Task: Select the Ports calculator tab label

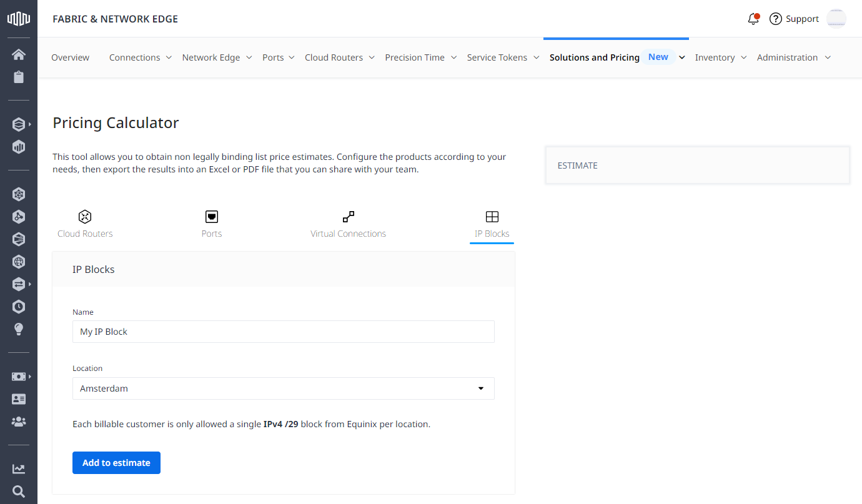Action: click(x=212, y=234)
